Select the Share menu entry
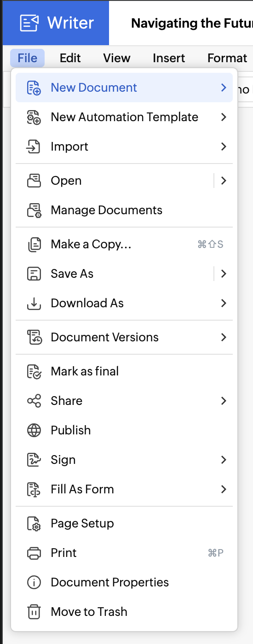This screenshot has height=644, width=253. (x=124, y=401)
